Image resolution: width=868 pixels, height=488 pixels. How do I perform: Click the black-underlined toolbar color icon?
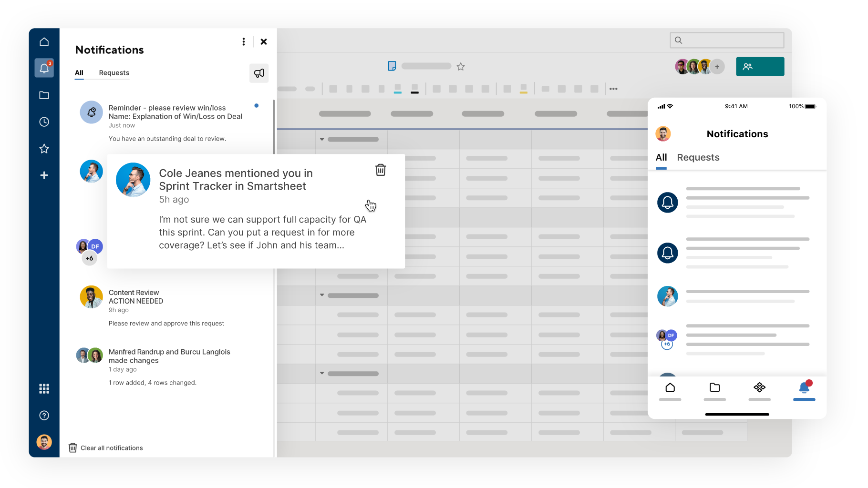point(414,89)
